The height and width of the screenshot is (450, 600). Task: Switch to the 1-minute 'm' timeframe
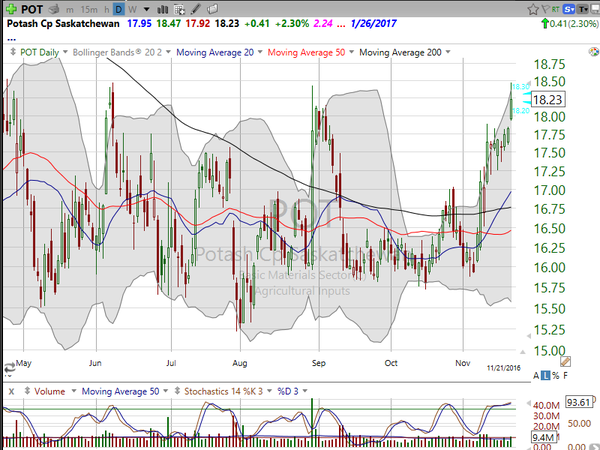pyautogui.click(x=70, y=9)
